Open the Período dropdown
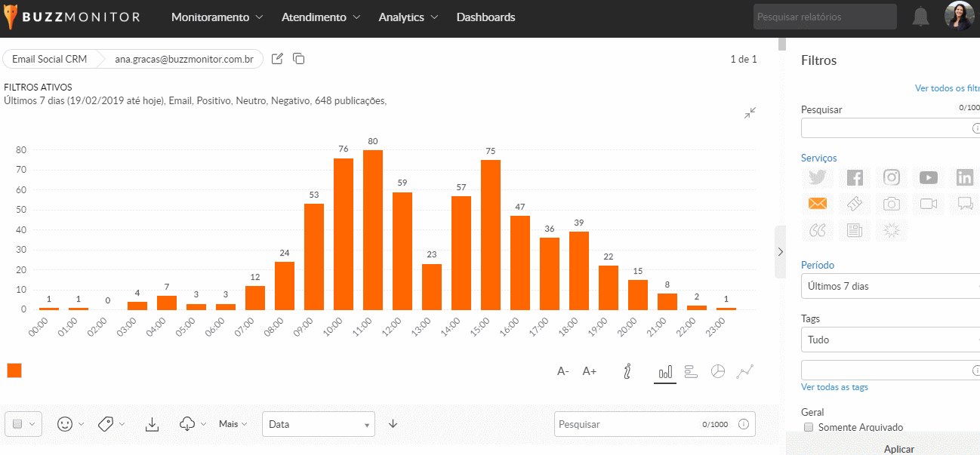Viewport: 980px width, 455px height. 889,287
